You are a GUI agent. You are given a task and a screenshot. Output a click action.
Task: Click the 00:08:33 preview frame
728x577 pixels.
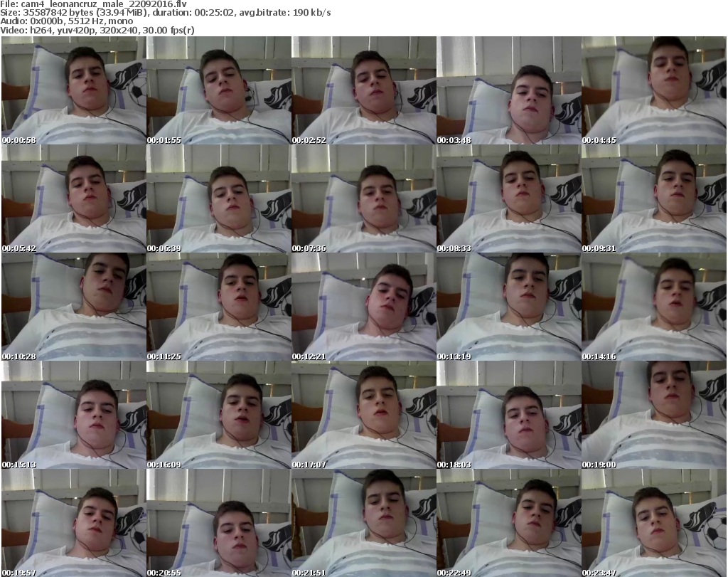(509, 198)
